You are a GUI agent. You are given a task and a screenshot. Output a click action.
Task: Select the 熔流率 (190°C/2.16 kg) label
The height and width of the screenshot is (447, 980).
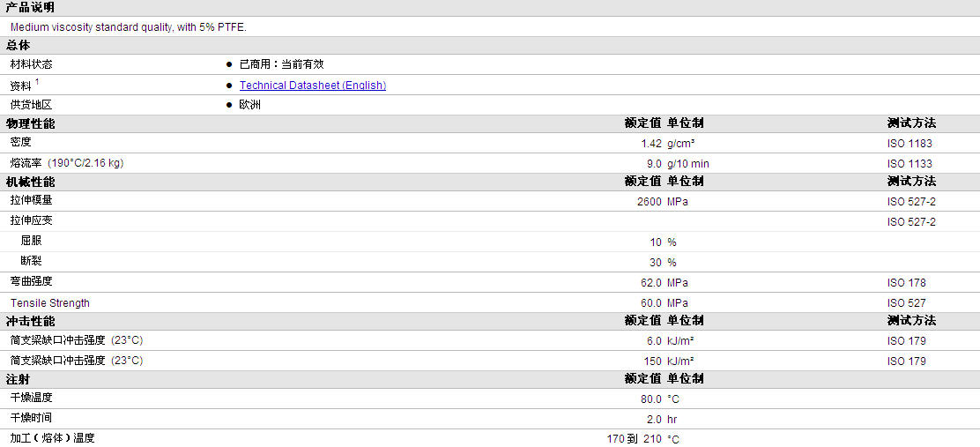click(x=67, y=163)
